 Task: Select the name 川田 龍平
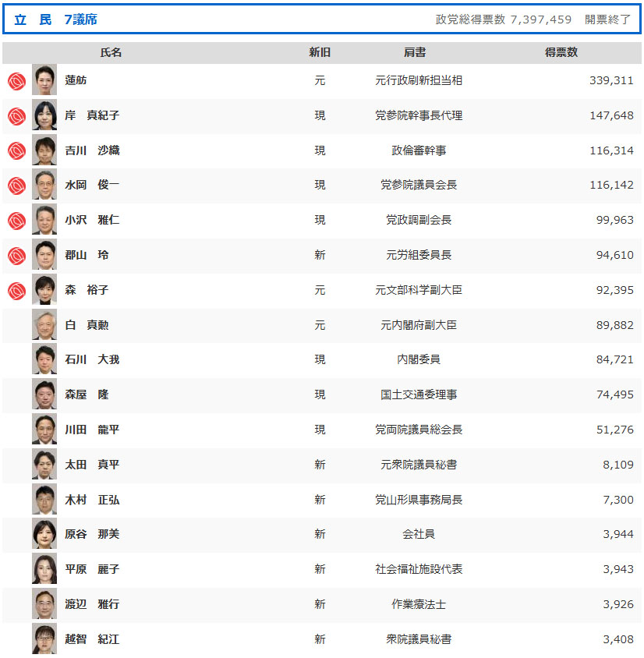tap(92, 430)
